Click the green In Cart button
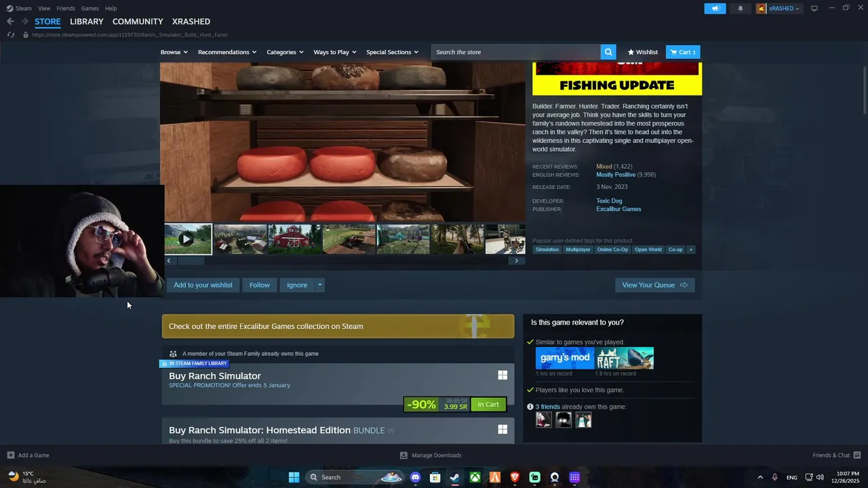The height and width of the screenshot is (488, 868). coord(488,405)
